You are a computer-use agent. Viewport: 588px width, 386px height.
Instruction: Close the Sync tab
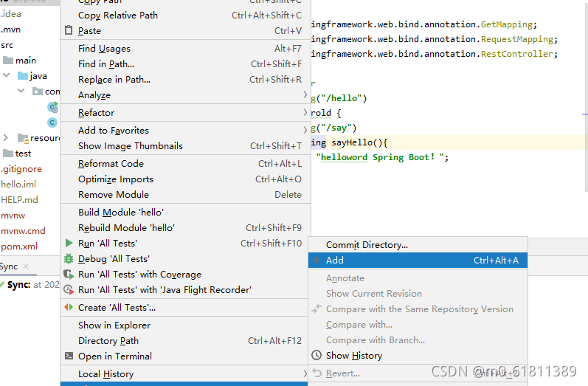[26, 266]
